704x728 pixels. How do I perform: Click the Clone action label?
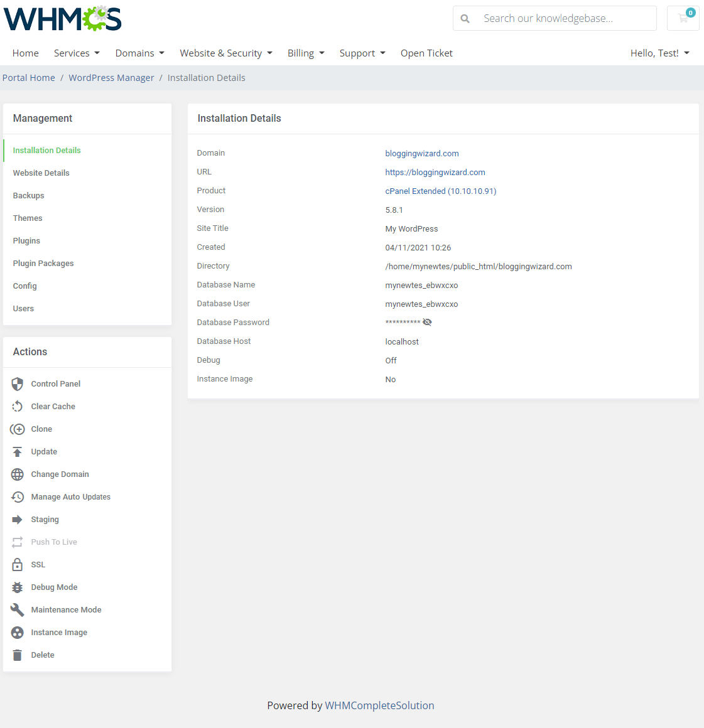pos(41,429)
